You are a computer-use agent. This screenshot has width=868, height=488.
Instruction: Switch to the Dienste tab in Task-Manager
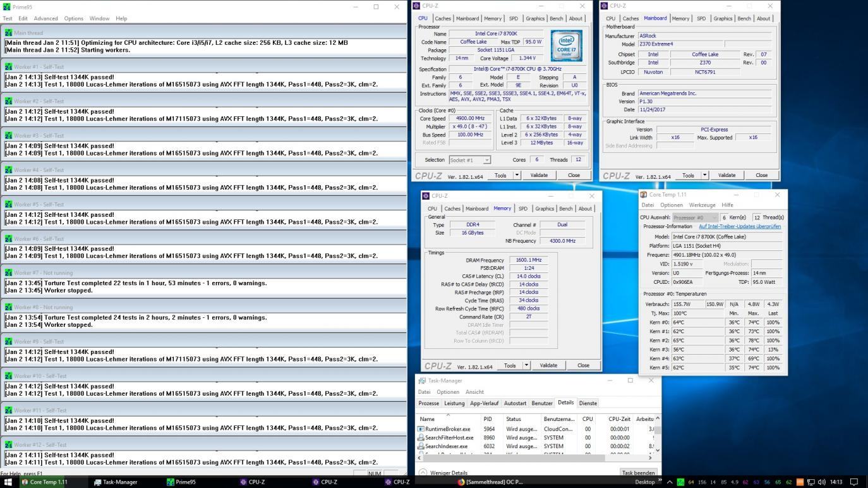588,403
